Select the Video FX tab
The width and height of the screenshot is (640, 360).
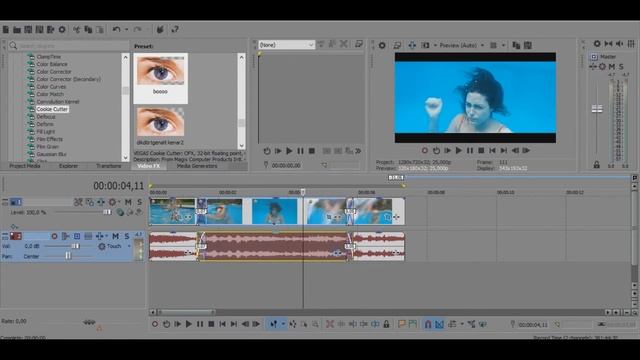(x=149, y=166)
